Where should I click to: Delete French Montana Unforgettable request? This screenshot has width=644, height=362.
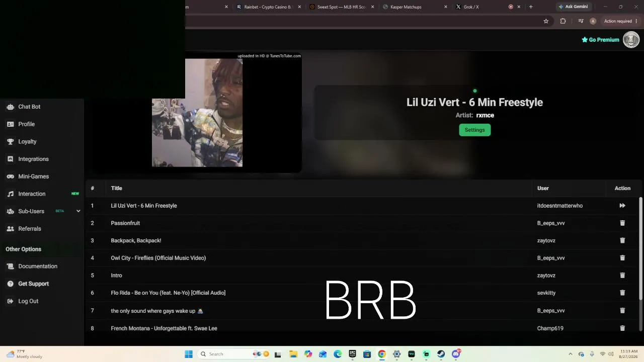pyautogui.click(x=622, y=328)
